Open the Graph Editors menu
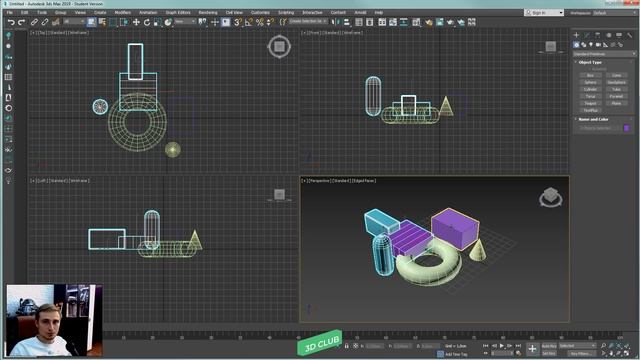This screenshot has height=360, width=640. [178, 13]
